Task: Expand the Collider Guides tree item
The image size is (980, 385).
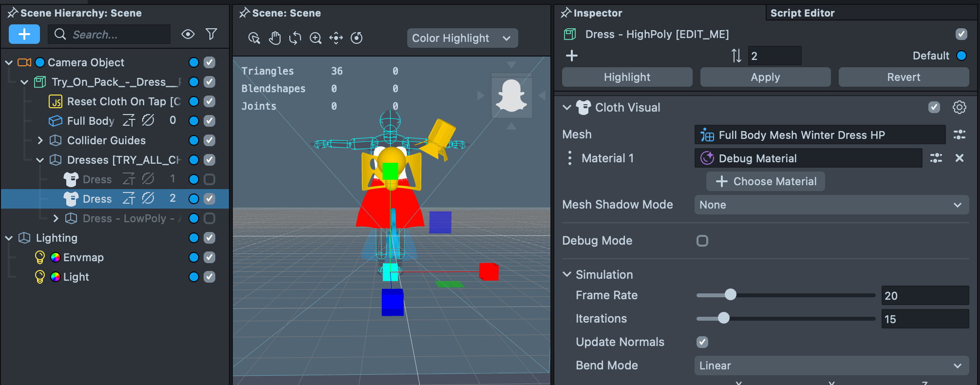Action: tap(40, 140)
